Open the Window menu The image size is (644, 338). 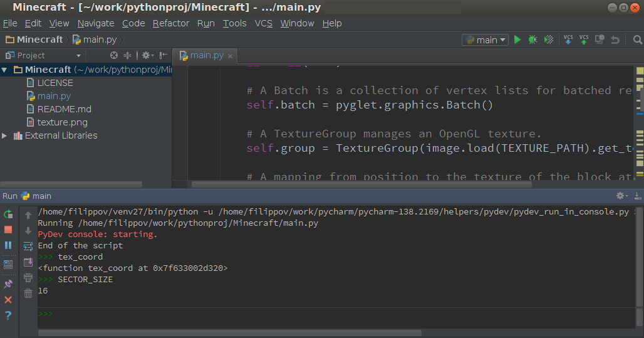297,23
